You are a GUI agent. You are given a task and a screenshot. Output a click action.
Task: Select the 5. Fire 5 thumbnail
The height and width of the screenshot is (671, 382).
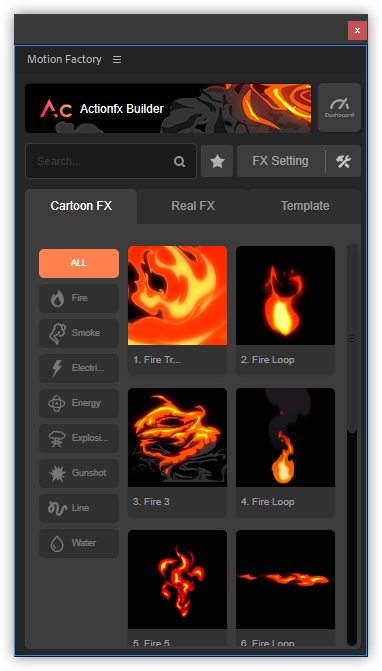[178, 579]
